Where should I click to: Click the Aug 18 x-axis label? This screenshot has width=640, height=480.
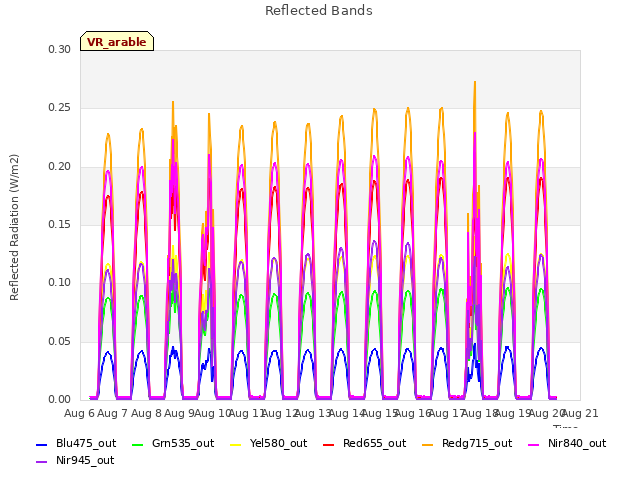point(480,413)
